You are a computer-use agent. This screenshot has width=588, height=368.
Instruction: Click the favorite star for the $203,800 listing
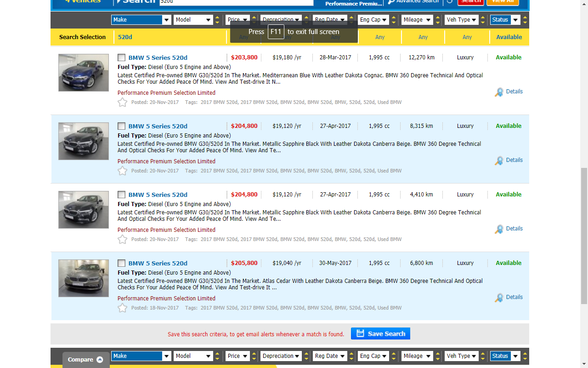click(x=122, y=102)
